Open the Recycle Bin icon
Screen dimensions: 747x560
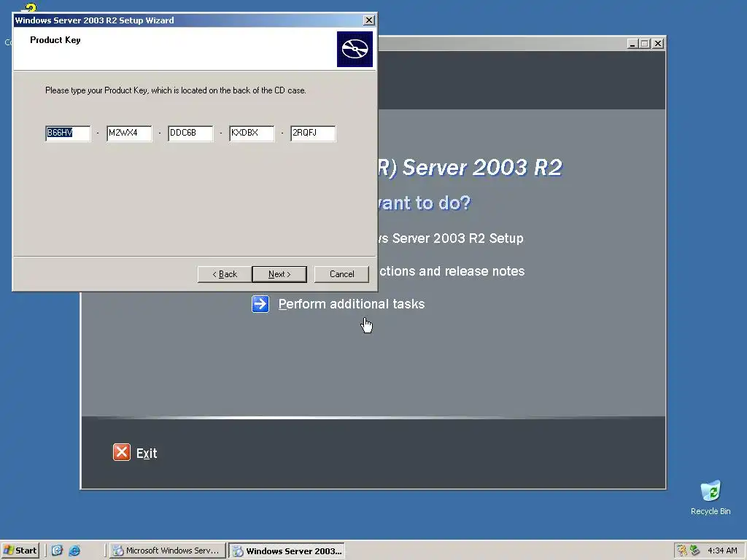tap(711, 497)
